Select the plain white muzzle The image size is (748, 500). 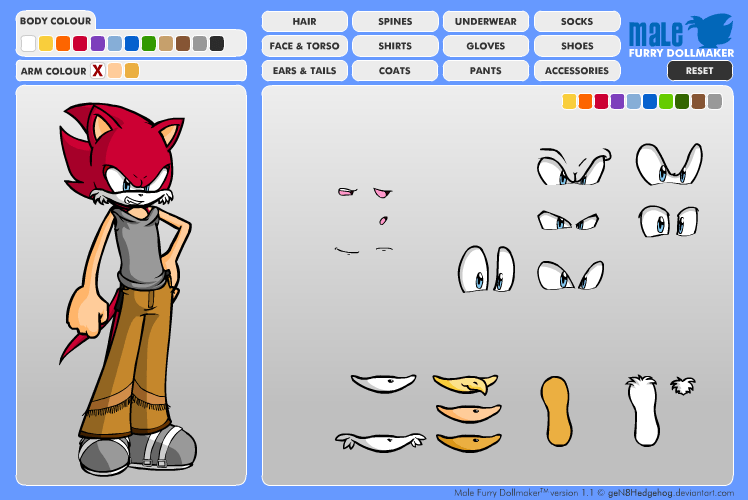[384, 383]
